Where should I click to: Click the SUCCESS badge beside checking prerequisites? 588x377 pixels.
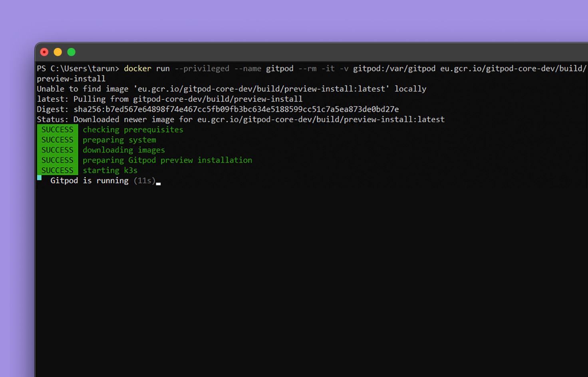click(58, 130)
